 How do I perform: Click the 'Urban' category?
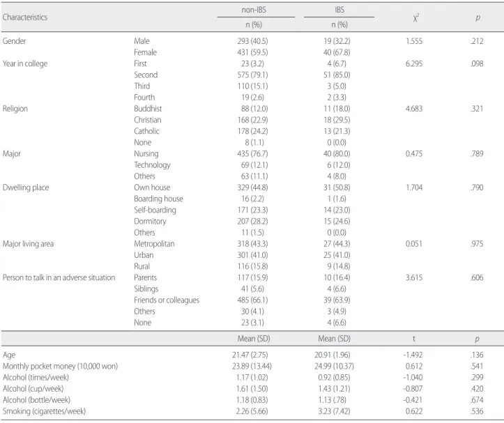coord(144,255)
